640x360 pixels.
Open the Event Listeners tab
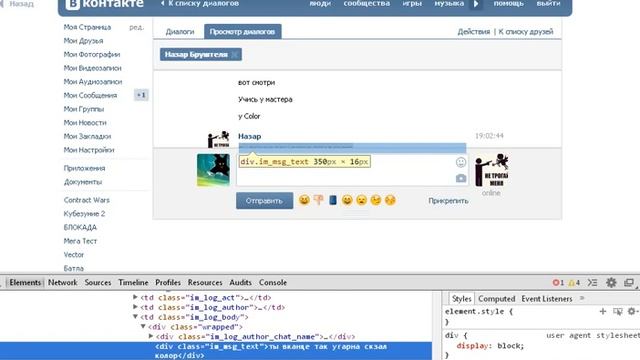click(x=547, y=299)
